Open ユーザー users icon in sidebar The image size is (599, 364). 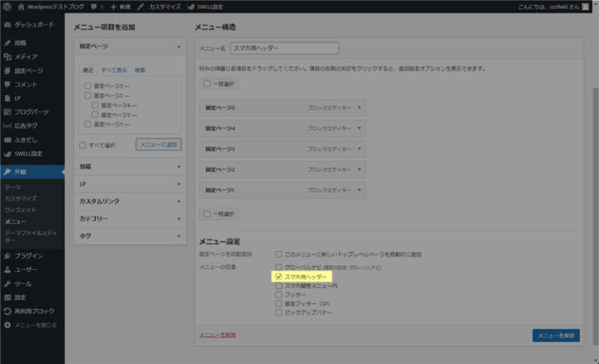(7, 270)
